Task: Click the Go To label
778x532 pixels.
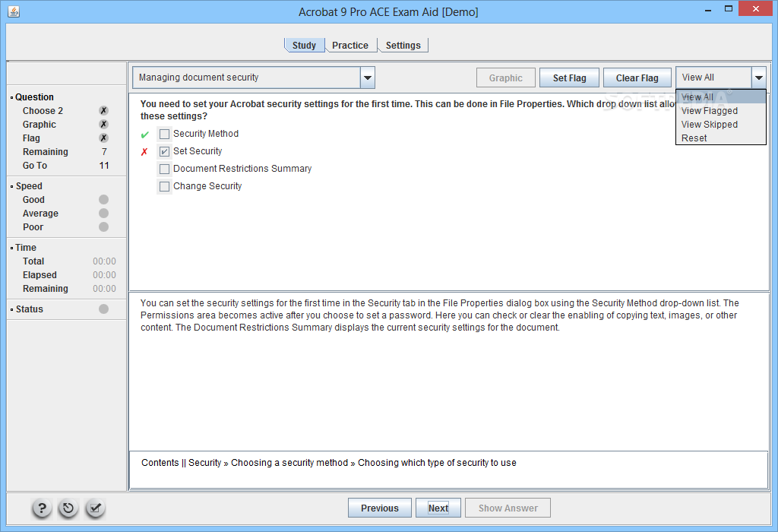Action: pyautogui.click(x=35, y=165)
